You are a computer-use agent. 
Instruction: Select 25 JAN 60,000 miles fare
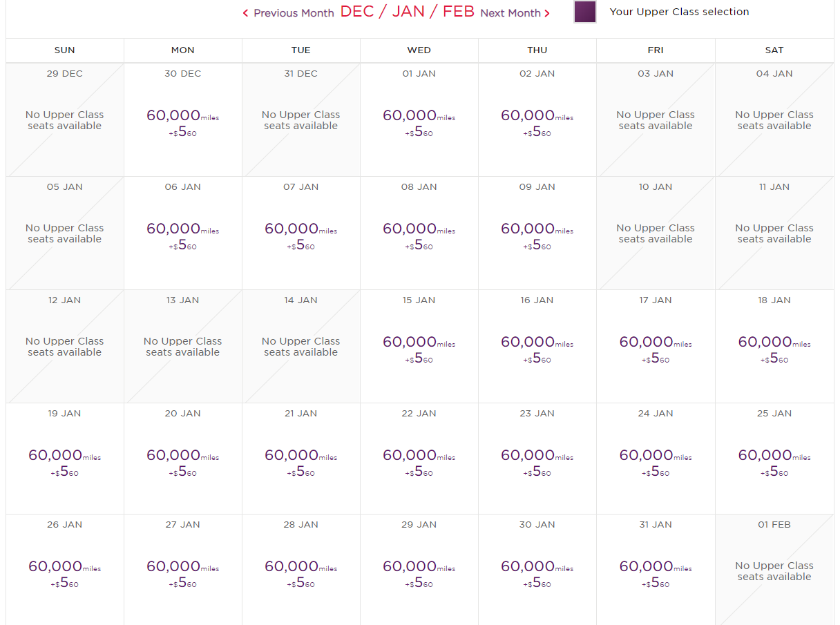tap(774, 462)
